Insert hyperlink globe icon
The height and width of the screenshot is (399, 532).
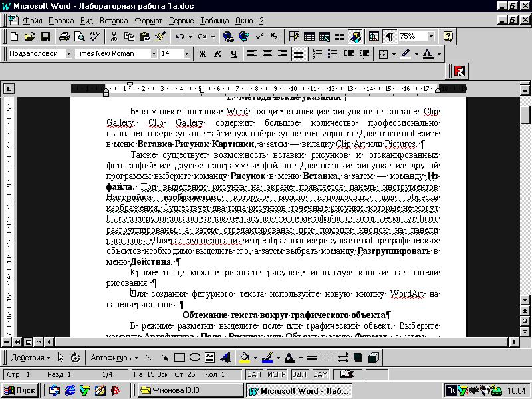[x=229, y=37]
